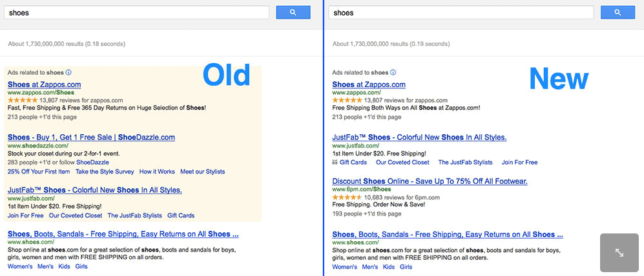644x276 pixels.
Task: Click the Women's sitelink in the Old panel
Action: 20,266
